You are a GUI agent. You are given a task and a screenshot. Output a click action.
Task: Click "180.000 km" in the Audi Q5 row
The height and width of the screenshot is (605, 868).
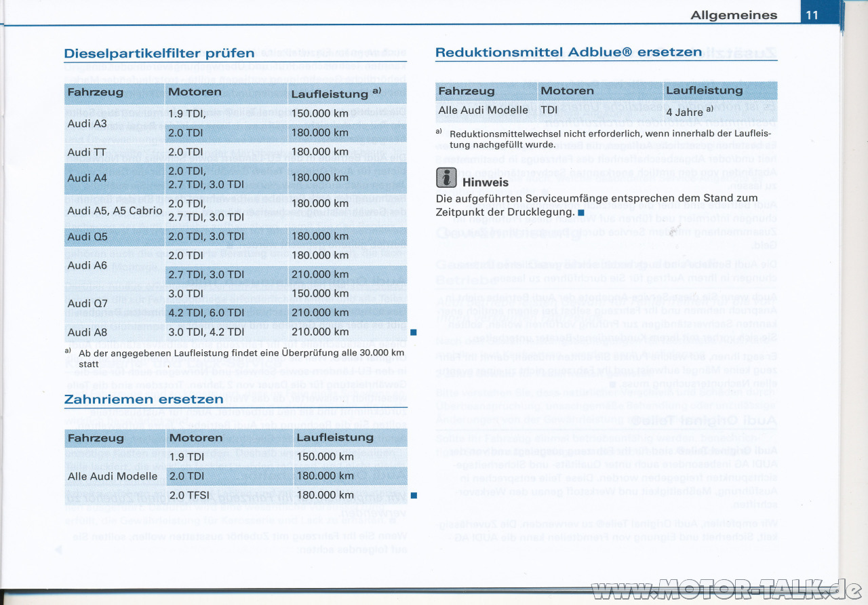pos(320,237)
